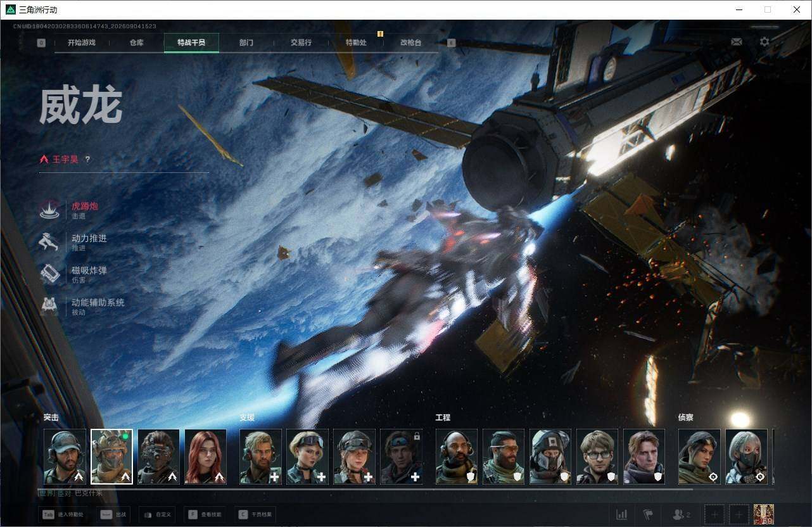Click the second empty squad slot plus
The width and height of the screenshot is (812, 527).
pos(739,514)
